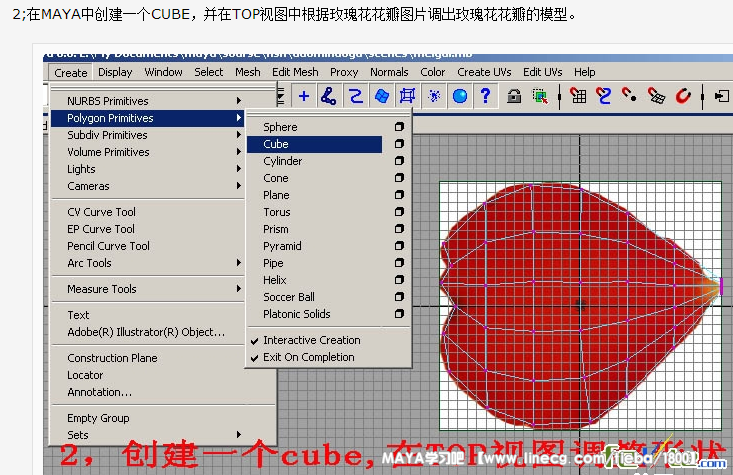
Task: Open the Cone option box
Action: pyautogui.click(x=399, y=178)
